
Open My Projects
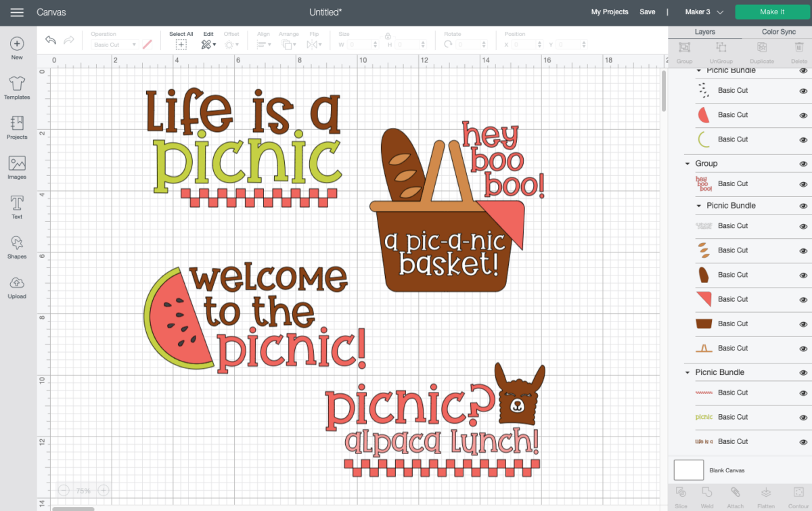(610, 12)
